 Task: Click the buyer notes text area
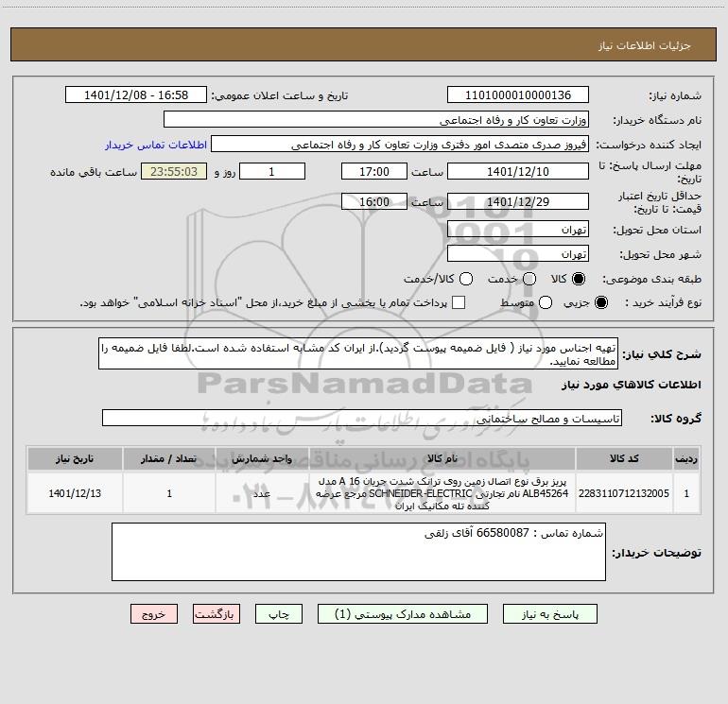tap(358, 552)
